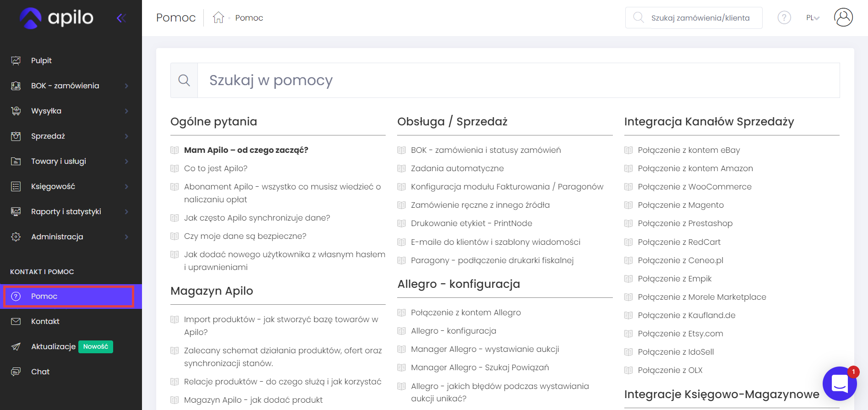Screen dimensions: 868x410
Task: Click the home breadcrumb icon
Action: pos(218,18)
